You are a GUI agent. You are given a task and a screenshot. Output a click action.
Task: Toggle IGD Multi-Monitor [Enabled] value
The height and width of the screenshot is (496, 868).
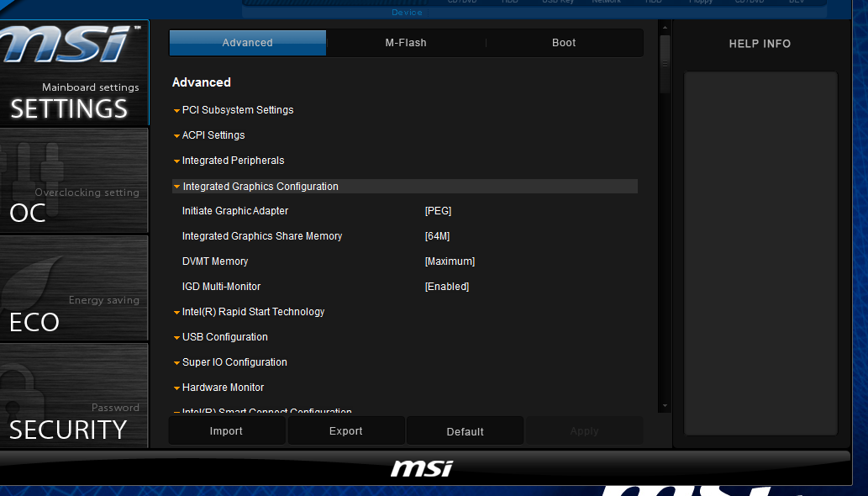(447, 287)
